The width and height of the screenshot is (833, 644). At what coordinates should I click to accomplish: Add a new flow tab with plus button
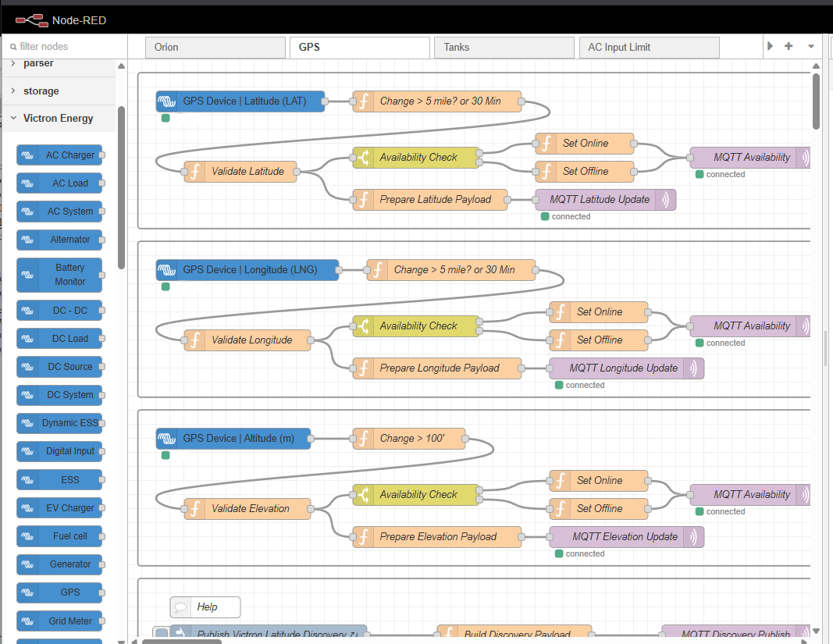789,47
